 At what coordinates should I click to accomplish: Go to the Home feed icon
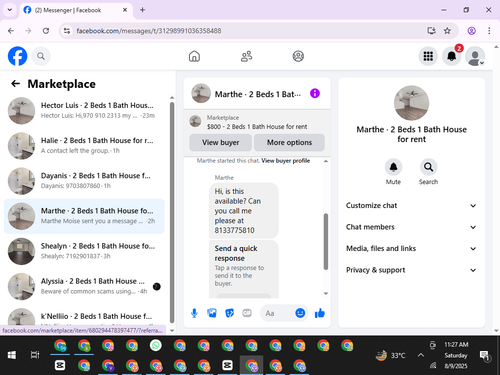(x=194, y=56)
